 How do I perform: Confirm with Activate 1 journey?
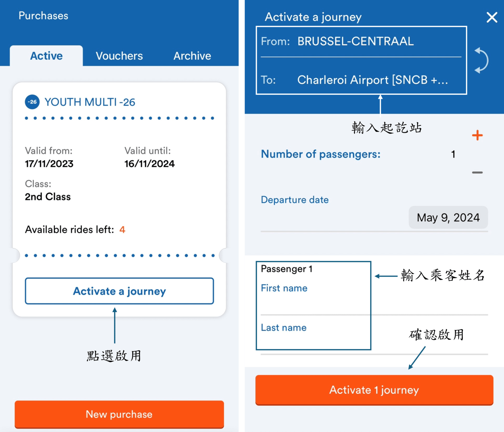[x=374, y=390]
